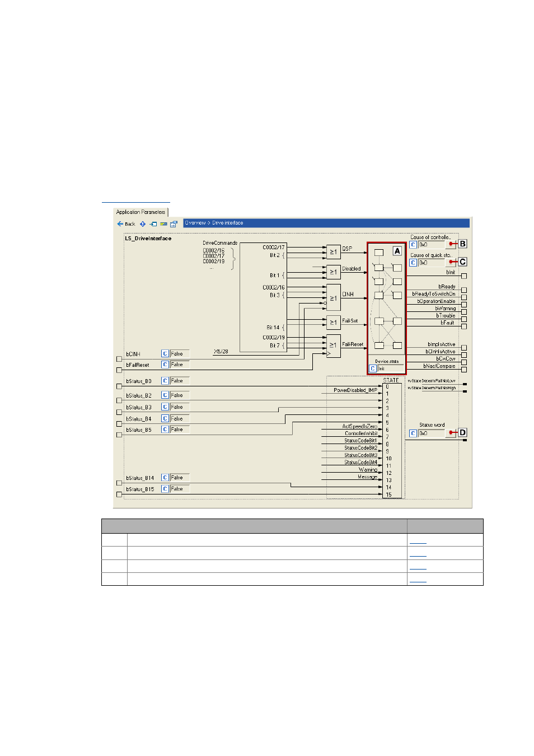Click the bCINH False value field
The height and width of the screenshot is (756, 534).
[180, 353]
